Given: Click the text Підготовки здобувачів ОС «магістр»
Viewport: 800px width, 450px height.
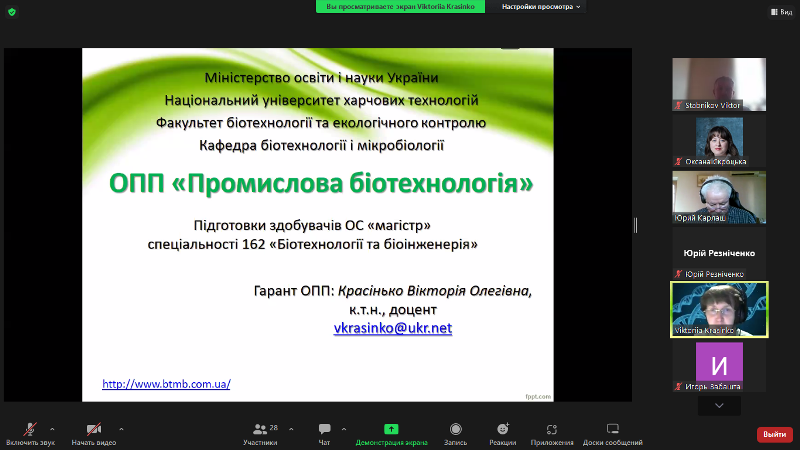Looking at the screenshot, I should click(312, 225).
